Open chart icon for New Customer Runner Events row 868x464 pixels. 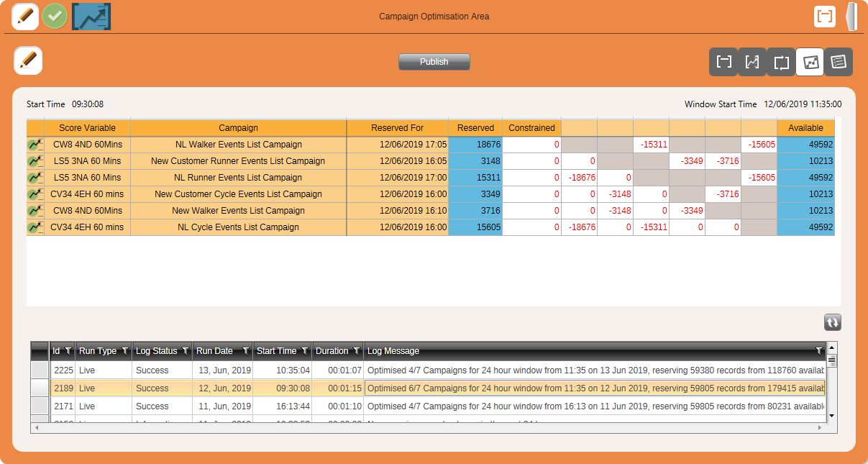35,161
